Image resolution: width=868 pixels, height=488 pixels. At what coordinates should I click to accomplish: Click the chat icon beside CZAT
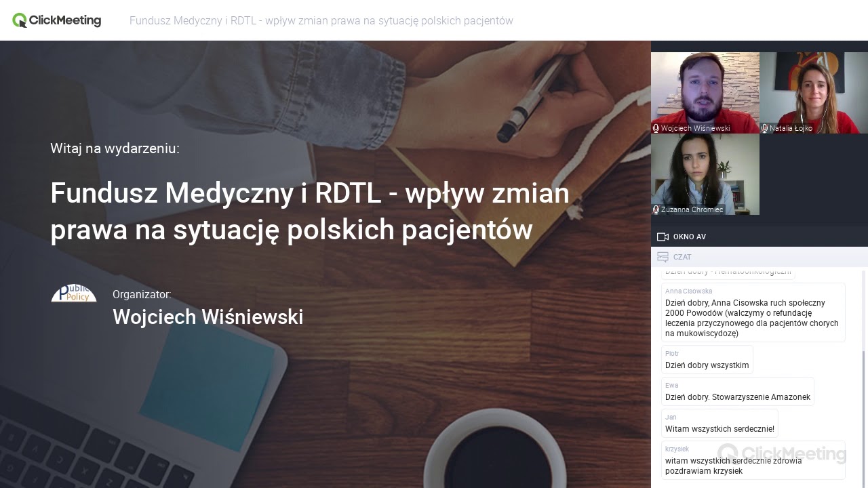tap(663, 257)
